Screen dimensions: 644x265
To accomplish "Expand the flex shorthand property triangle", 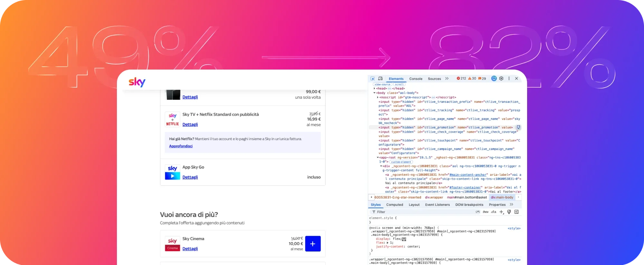I will (x=388, y=243).
